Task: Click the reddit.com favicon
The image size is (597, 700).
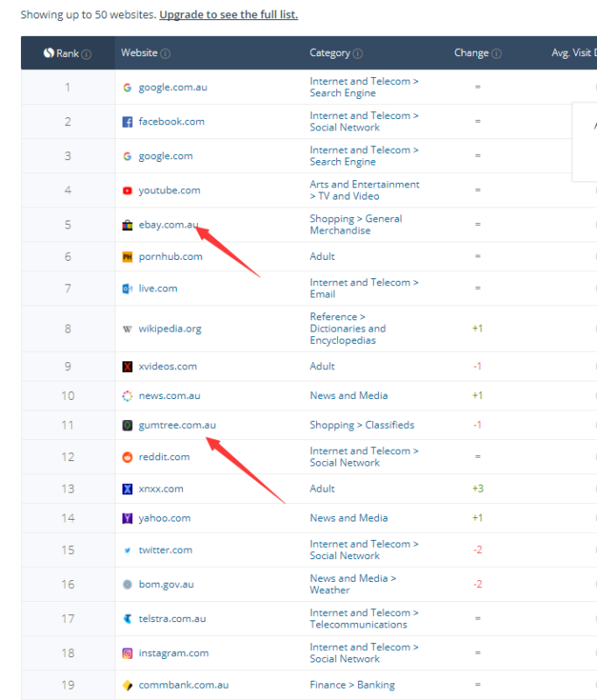Action: coord(127,457)
